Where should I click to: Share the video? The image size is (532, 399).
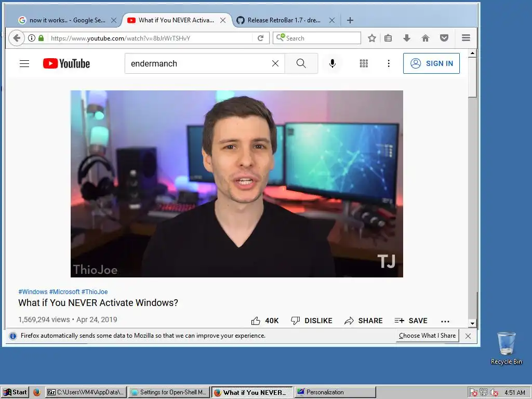363,321
